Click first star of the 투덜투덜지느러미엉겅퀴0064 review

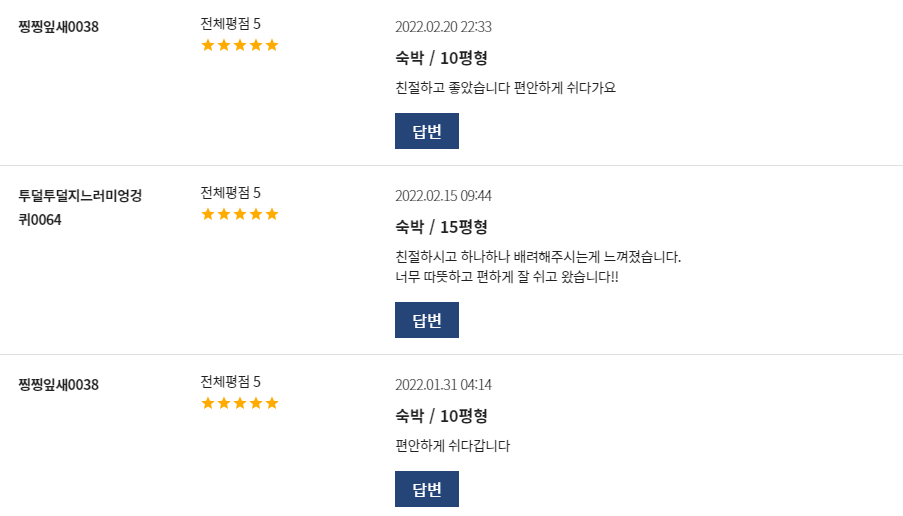(208, 214)
